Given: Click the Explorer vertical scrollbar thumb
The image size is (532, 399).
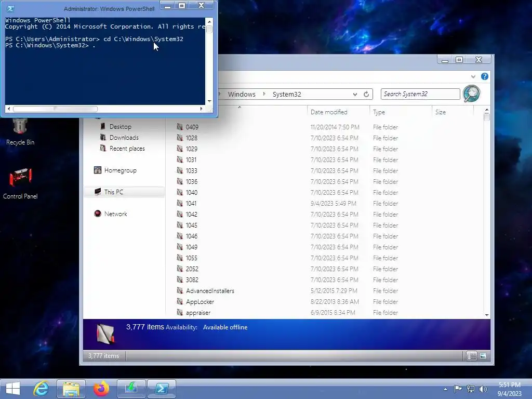Looking at the screenshot, I should (x=487, y=117).
